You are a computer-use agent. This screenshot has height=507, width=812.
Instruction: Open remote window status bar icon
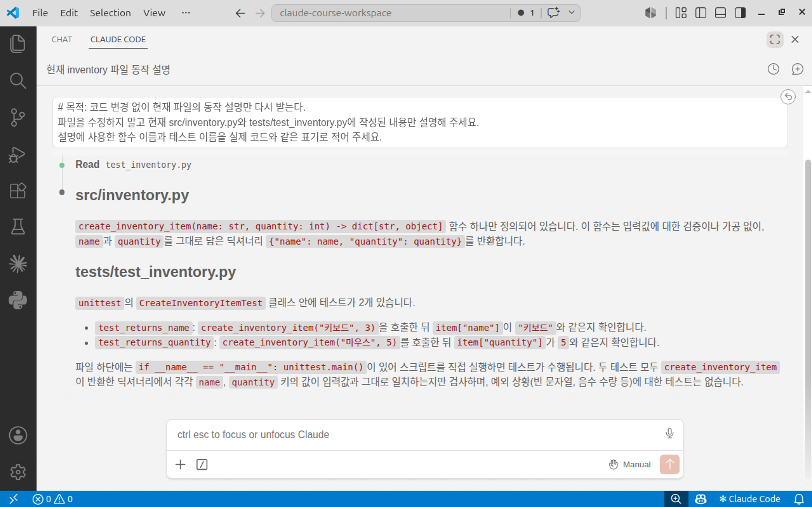(x=13, y=499)
